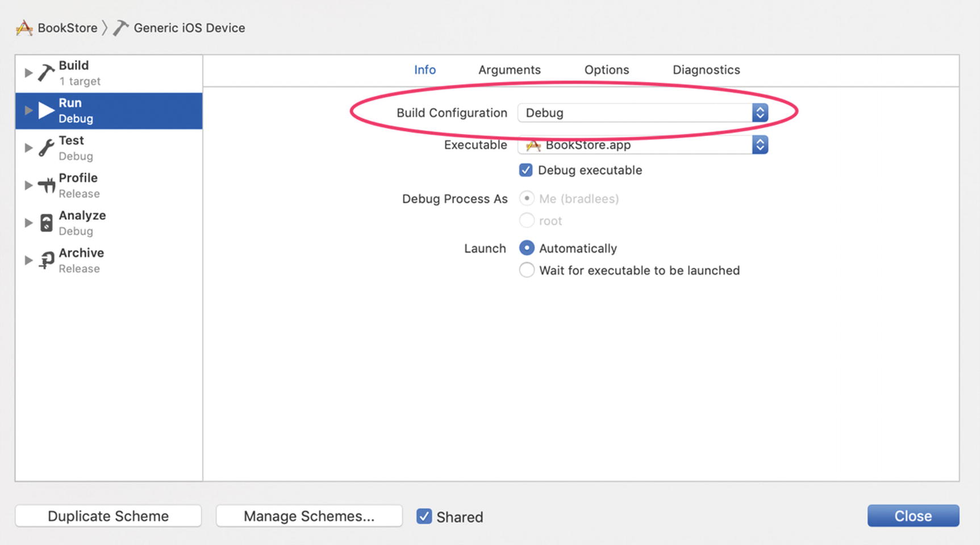Click the hammer icon beside Generic iOS Device

click(x=120, y=28)
